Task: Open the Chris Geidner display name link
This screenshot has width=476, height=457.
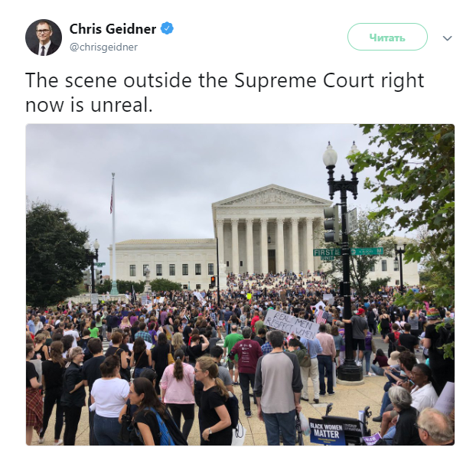Action: click(112, 29)
